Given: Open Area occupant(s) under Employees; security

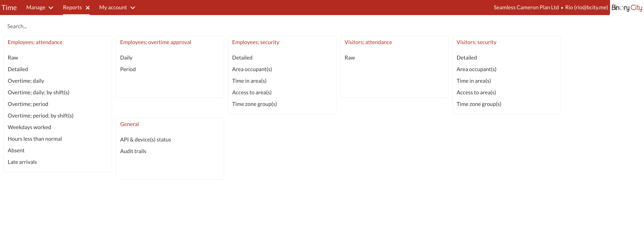Looking at the screenshot, I should (x=252, y=69).
